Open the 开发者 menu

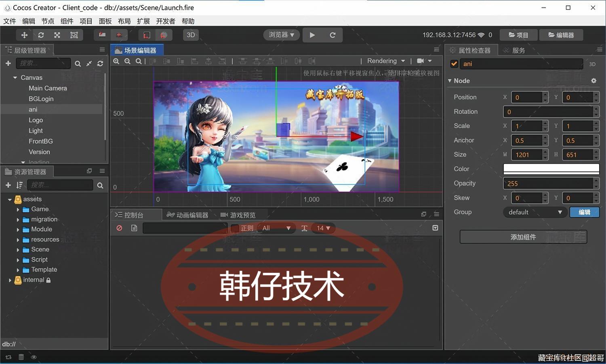click(x=166, y=21)
